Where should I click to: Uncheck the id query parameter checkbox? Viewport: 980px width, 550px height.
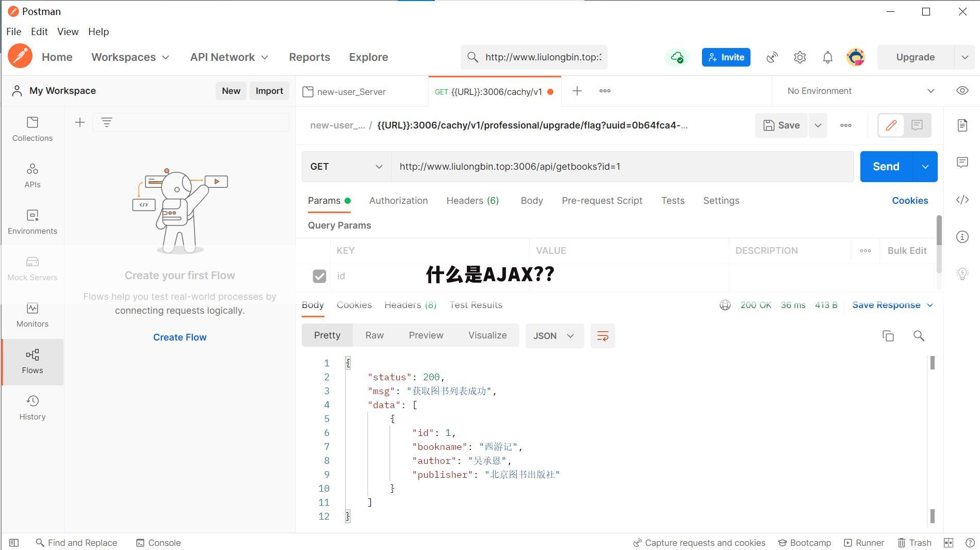pyautogui.click(x=319, y=276)
